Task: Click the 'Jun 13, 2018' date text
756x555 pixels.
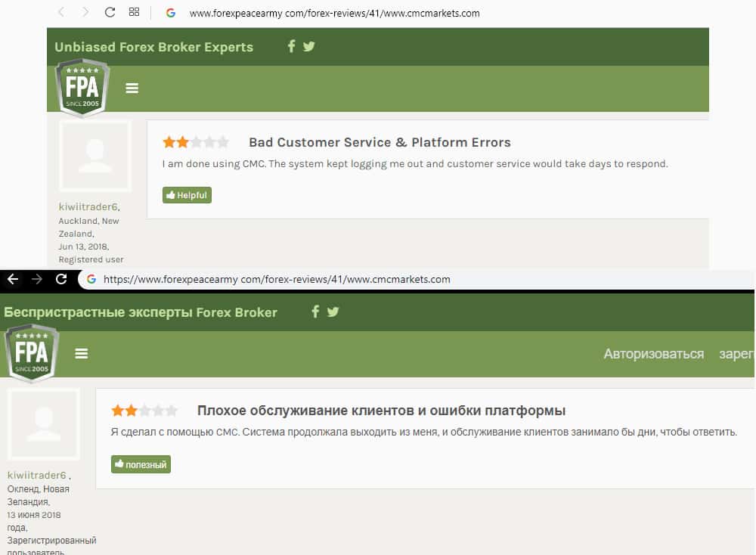Action: coord(83,246)
